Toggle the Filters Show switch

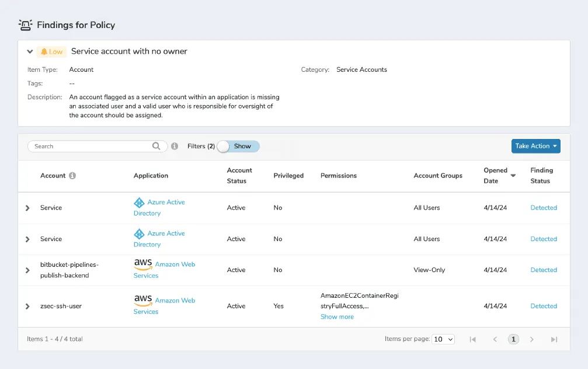pos(238,147)
